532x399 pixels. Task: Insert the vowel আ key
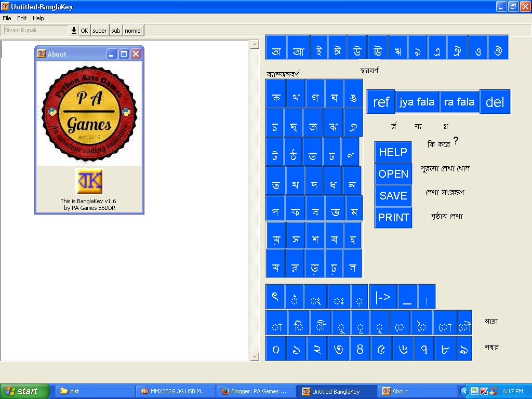pyautogui.click(x=298, y=47)
